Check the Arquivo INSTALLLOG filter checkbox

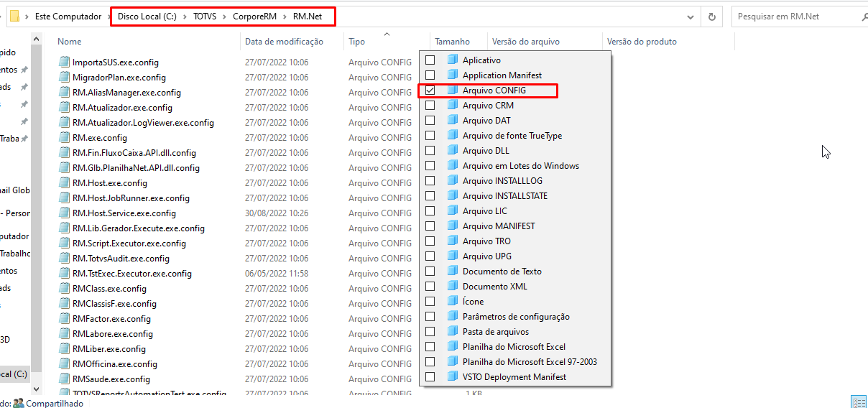click(430, 181)
